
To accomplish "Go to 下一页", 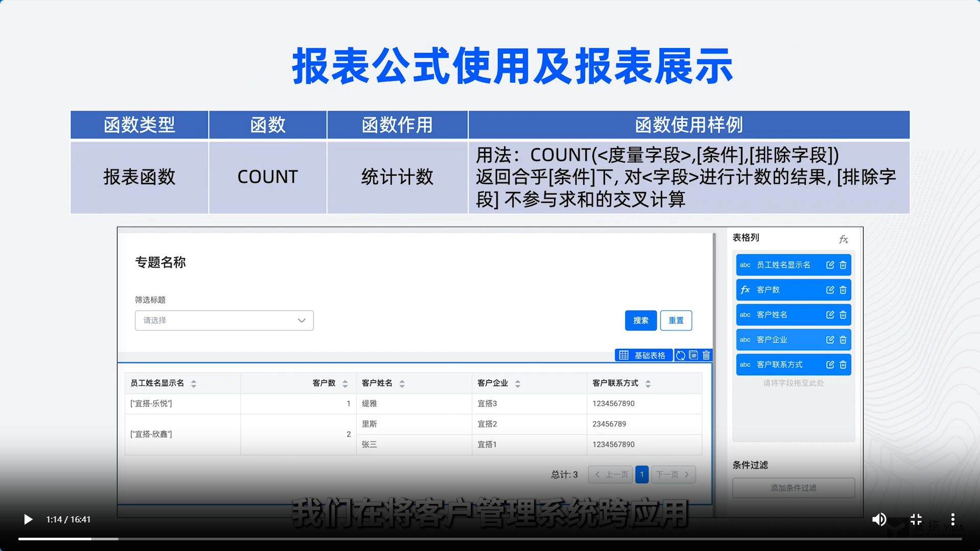I will pos(673,474).
